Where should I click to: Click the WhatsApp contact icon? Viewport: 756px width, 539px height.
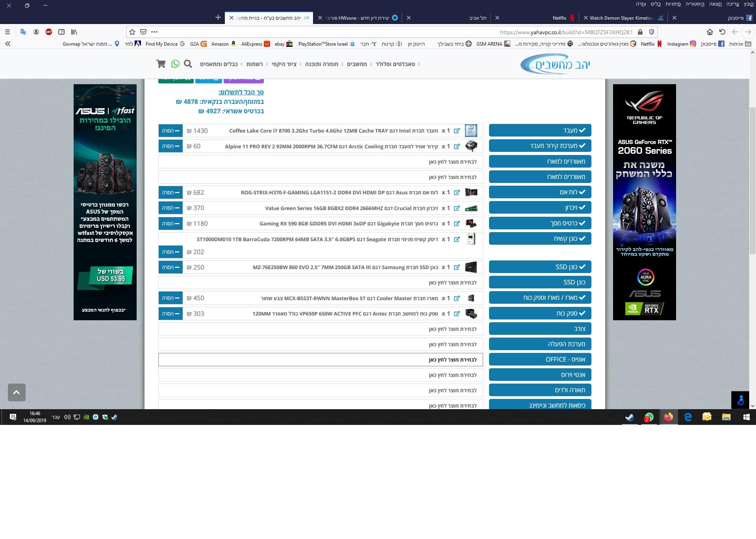click(x=175, y=64)
